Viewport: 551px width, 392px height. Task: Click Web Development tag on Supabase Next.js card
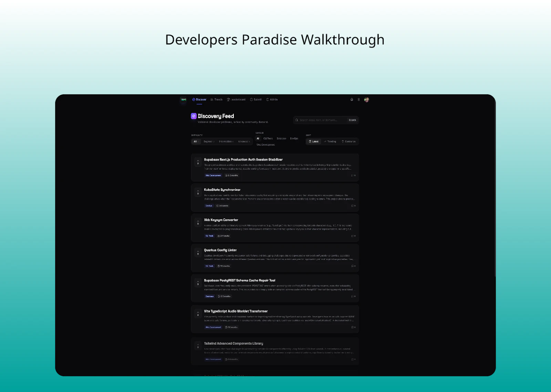point(213,175)
